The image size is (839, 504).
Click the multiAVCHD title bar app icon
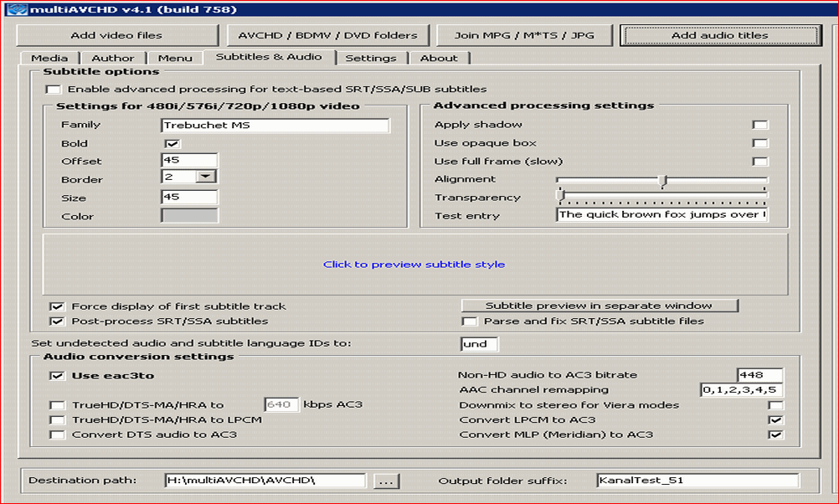(12, 9)
